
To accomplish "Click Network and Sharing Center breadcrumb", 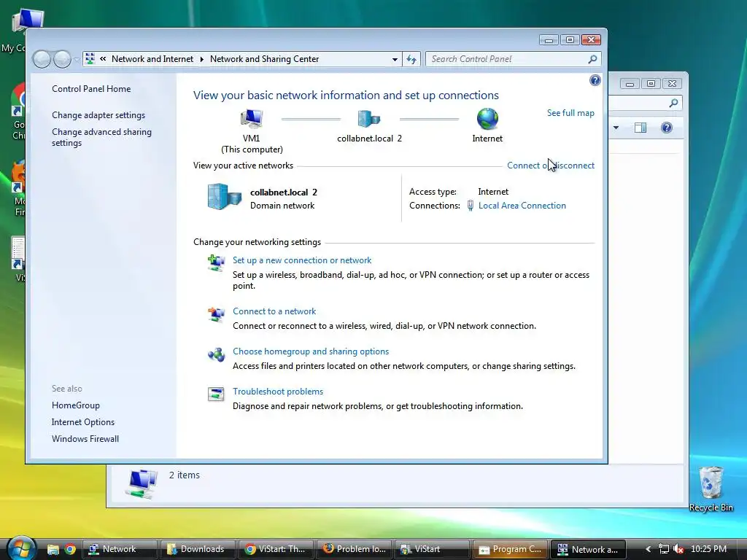I will [x=264, y=59].
